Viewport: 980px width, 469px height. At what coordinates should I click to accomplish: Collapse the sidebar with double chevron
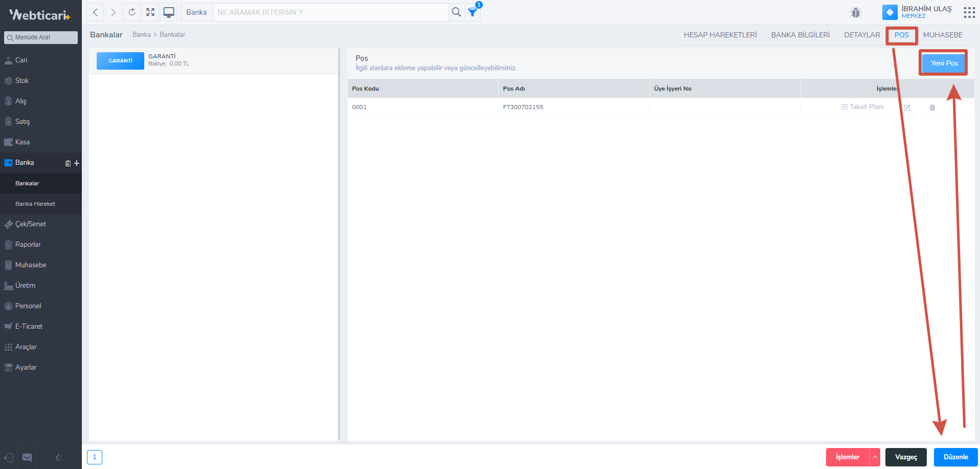[58, 458]
